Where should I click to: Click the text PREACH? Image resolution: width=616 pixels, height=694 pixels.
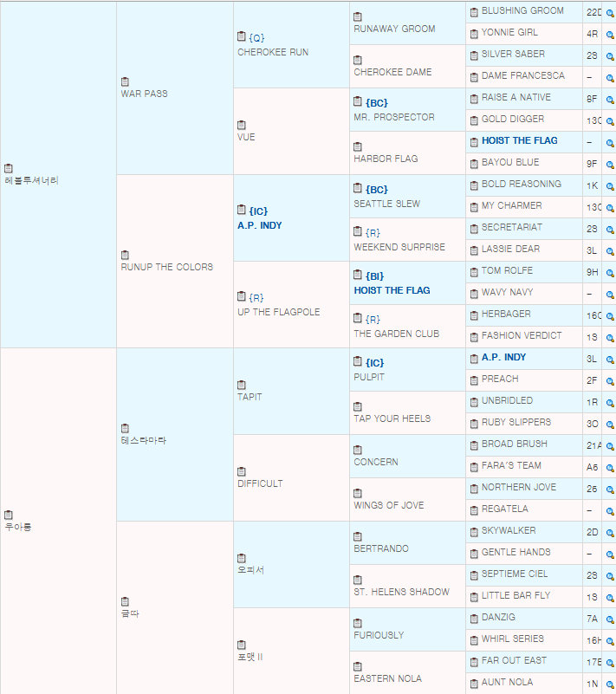tap(500, 379)
